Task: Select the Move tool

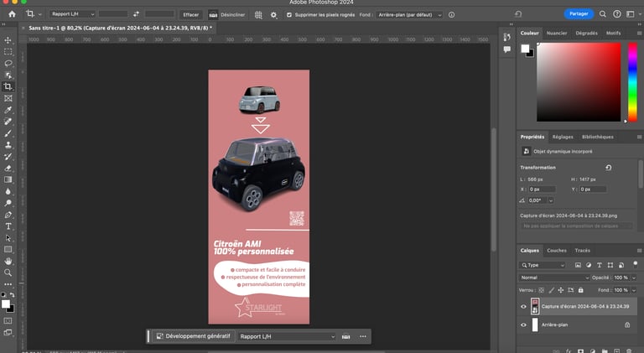Action: click(x=8, y=40)
